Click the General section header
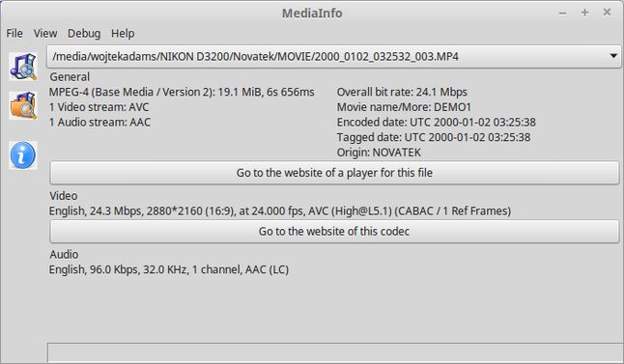This screenshot has height=364, width=624. [x=70, y=77]
